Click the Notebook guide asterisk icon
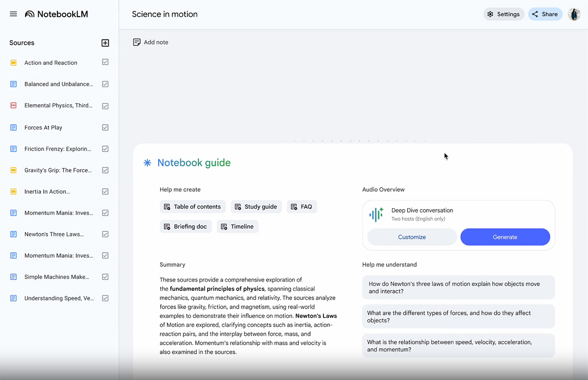 (147, 163)
